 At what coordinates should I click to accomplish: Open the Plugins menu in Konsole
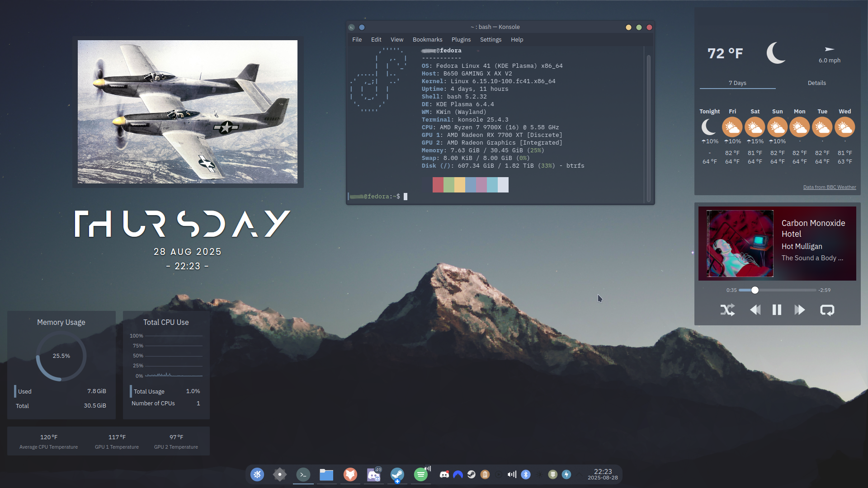point(461,40)
